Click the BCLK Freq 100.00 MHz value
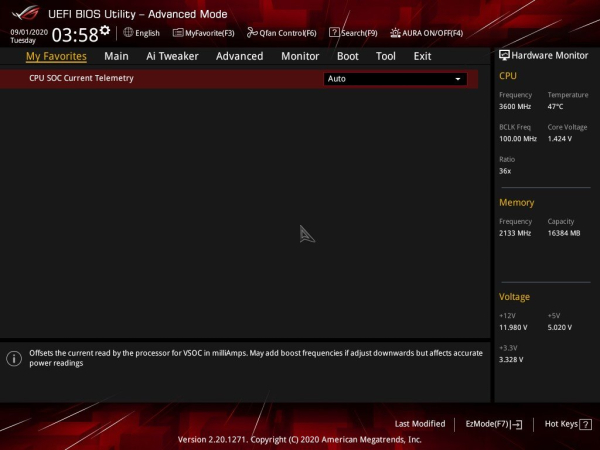 pyautogui.click(x=518, y=139)
